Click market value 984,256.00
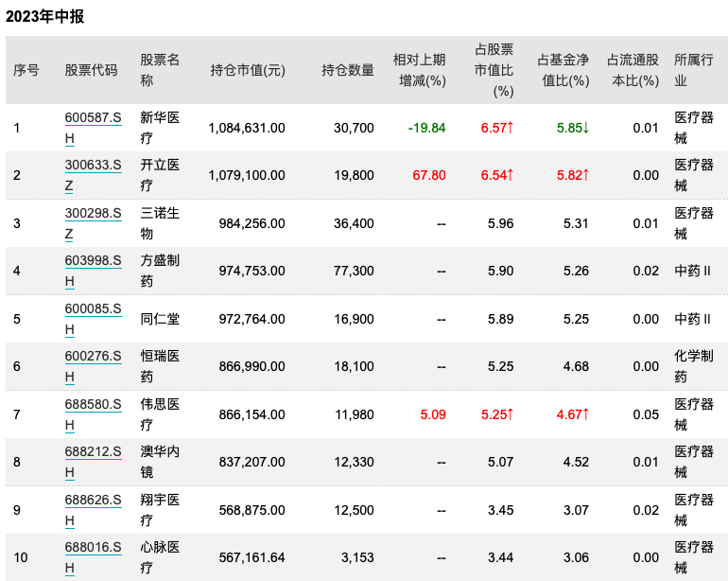Viewport: 728px width, 581px height. coord(252,223)
